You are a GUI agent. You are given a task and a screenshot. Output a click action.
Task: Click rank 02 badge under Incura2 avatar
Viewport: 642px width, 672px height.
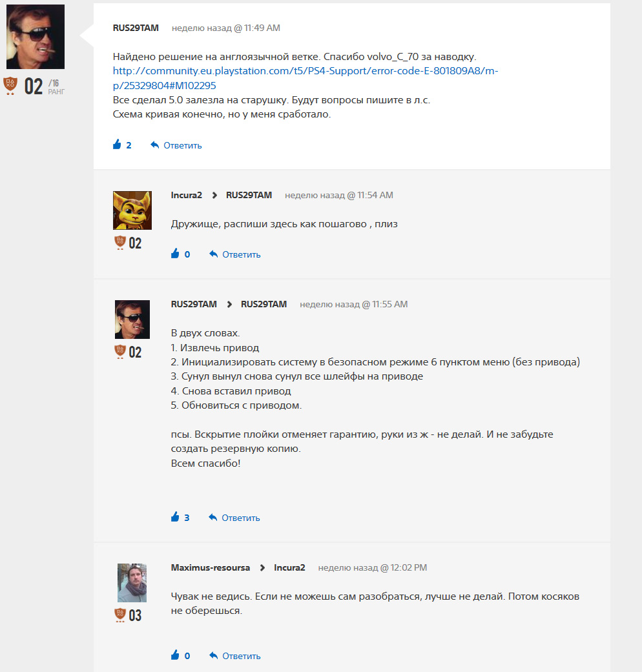(x=120, y=243)
